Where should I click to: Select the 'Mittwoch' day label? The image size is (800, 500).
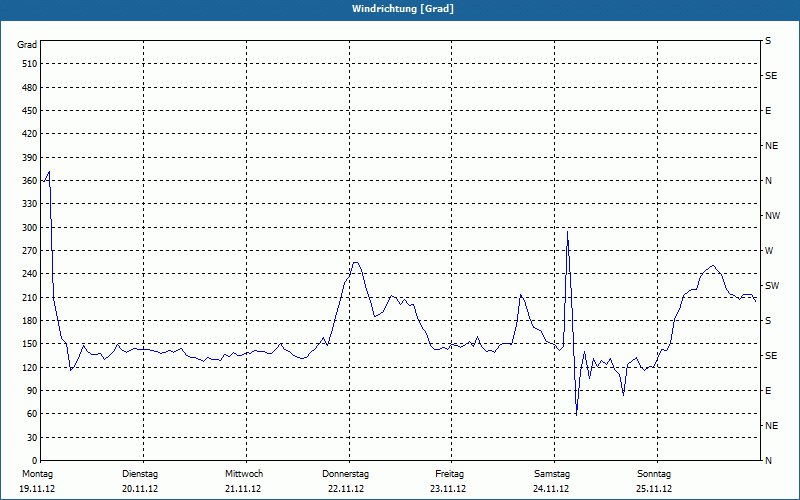click(x=244, y=474)
